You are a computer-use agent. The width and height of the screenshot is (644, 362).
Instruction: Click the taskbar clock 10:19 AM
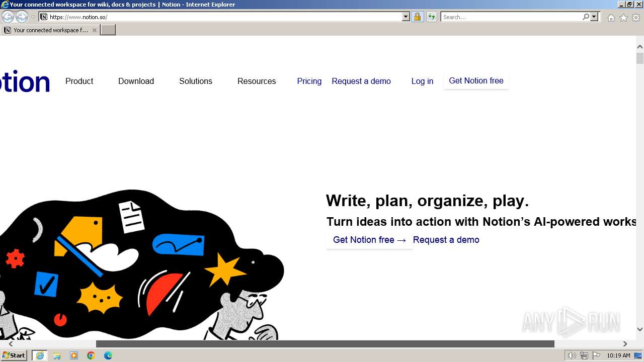pos(618,355)
